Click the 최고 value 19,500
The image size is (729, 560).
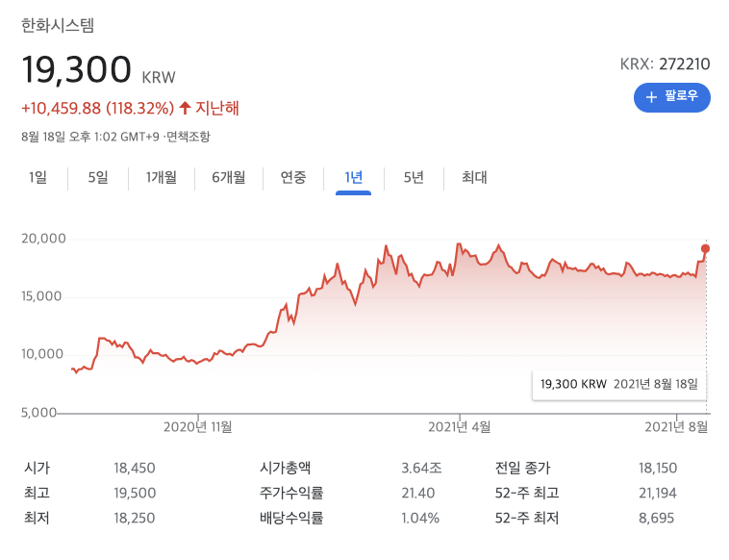tap(135, 493)
